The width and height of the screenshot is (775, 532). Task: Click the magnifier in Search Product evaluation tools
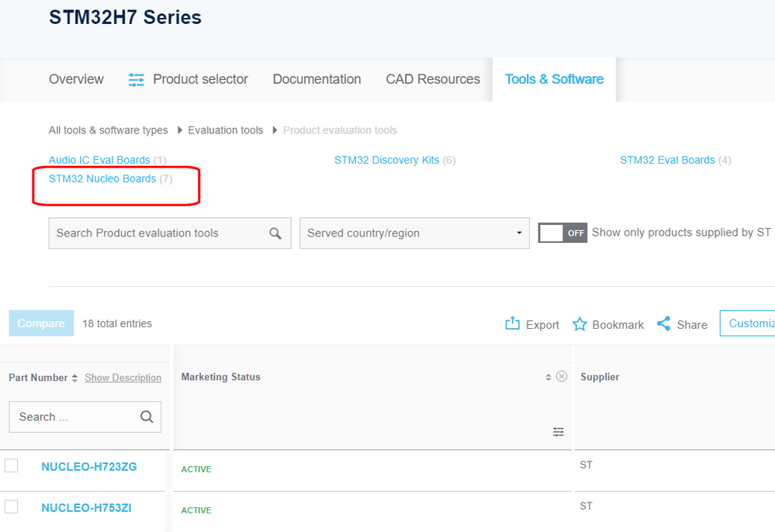point(275,233)
